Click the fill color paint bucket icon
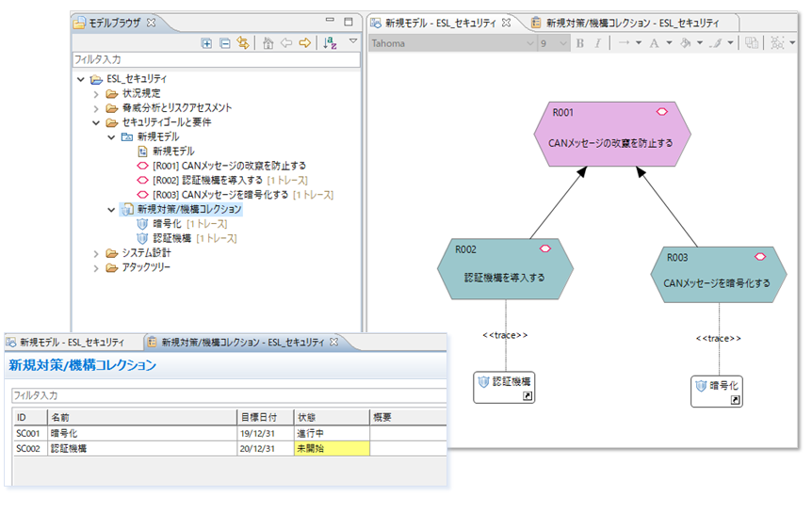The width and height of the screenshot is (812, 512). (x=685, y=43)
